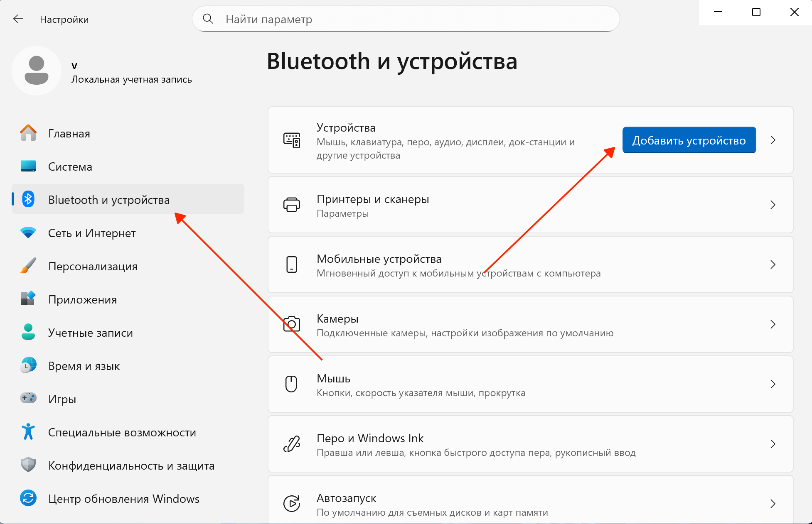Maximize the Settings window
This screenshot has width=812, height=524.
756,12
